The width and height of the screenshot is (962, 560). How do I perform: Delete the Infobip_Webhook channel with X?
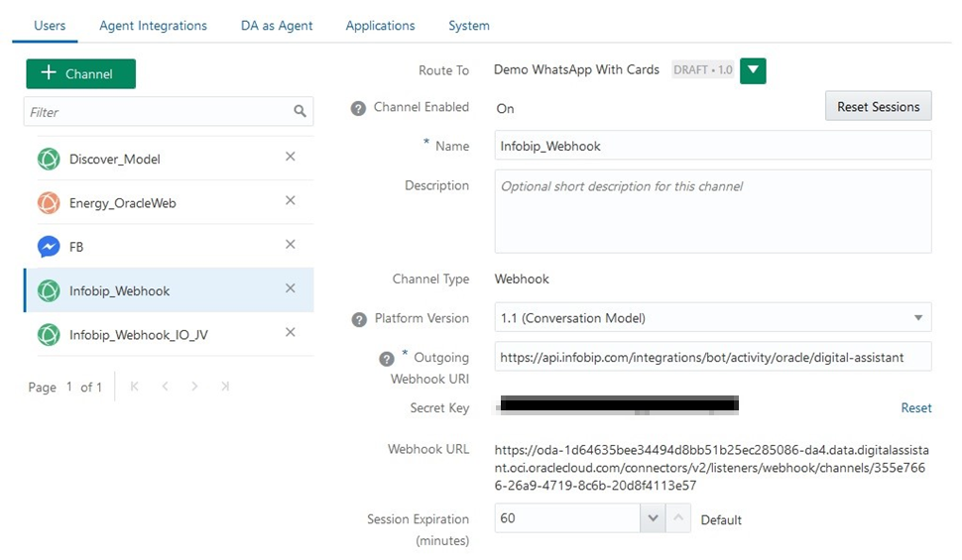(291, 288)
